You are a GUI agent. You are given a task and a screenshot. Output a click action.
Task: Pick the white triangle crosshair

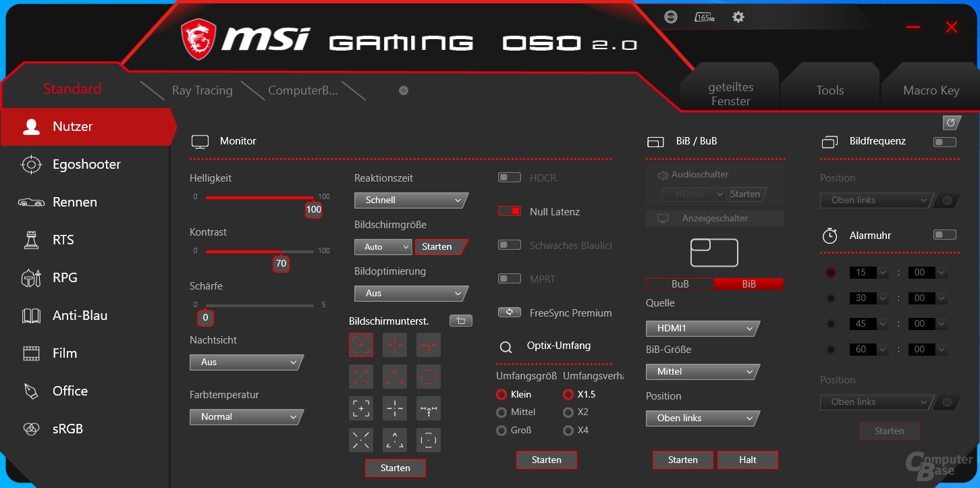click(x=395, y=440)
